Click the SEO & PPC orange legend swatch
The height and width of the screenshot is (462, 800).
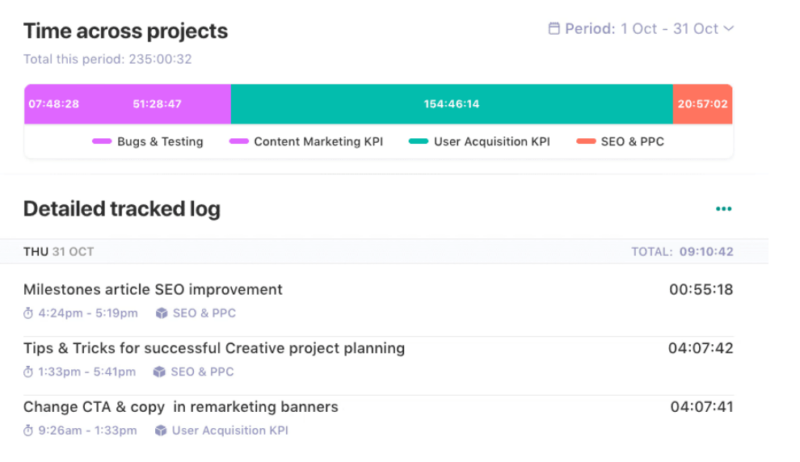586,142
